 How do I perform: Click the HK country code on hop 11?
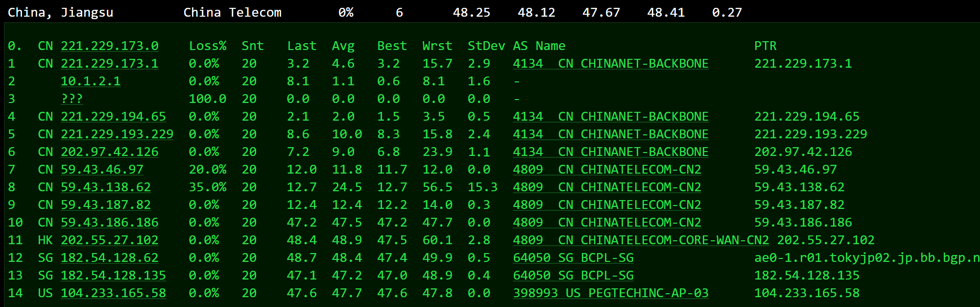coord(46,240)
